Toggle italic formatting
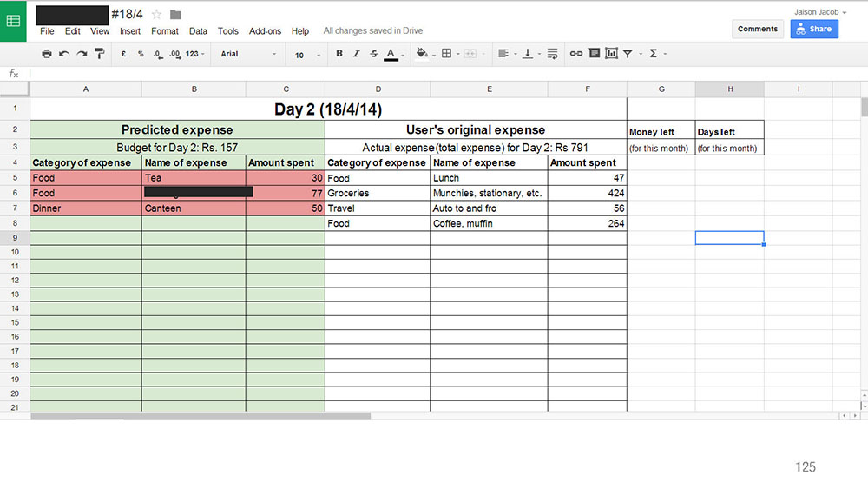 click(x=357, y=54)
